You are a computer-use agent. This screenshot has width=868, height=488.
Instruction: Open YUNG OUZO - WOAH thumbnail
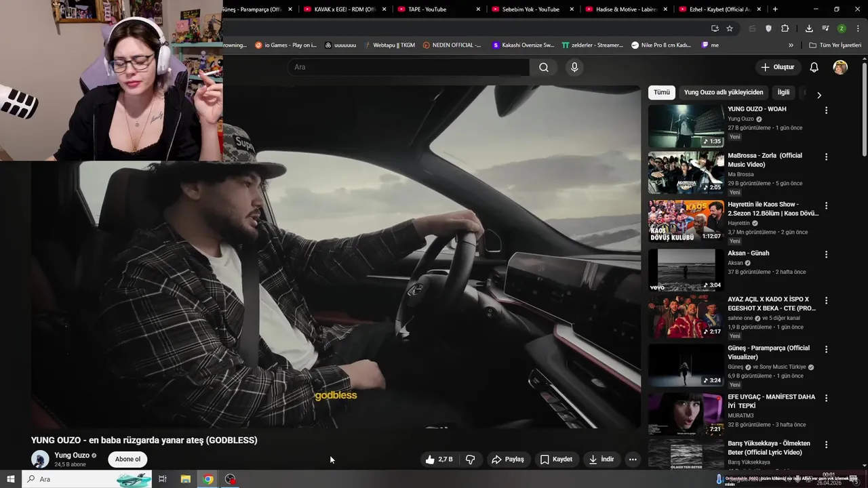pos(686,126)
